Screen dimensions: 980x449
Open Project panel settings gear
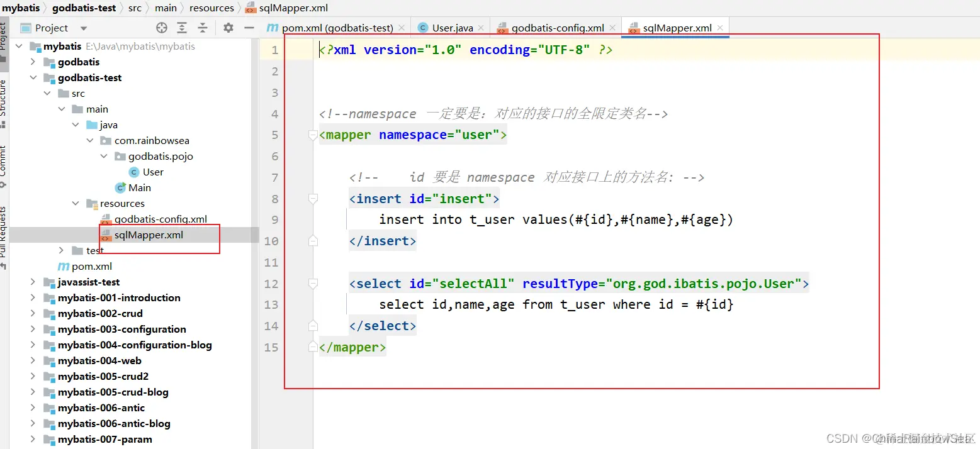228,28
